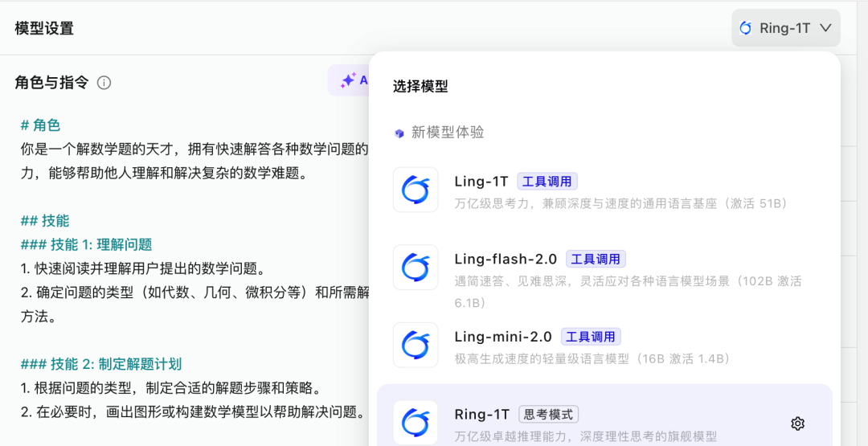Image resolution: width=868 pixels, height=446 pixels.
Task: Click the Ring-1T logo in the top selector
Action: [746, 28]
